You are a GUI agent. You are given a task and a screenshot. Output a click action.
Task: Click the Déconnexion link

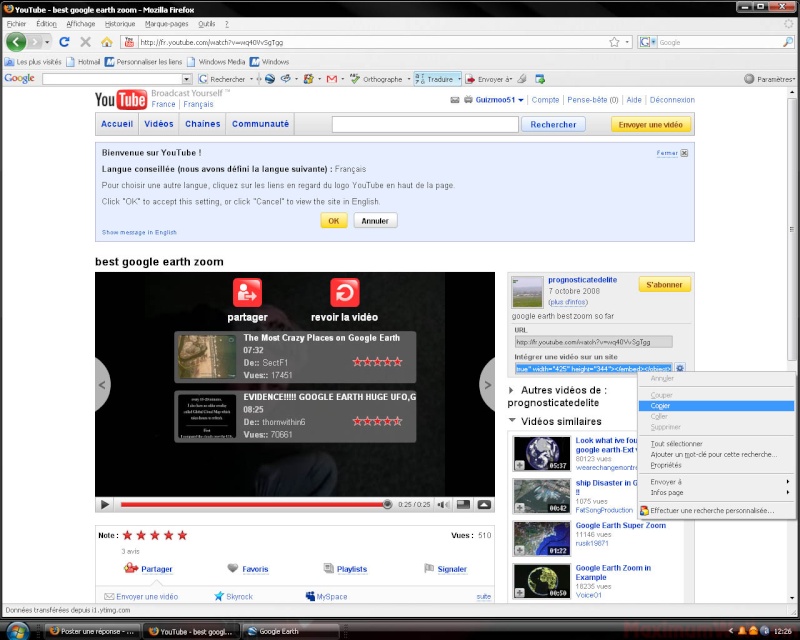(x=672, y=100)
